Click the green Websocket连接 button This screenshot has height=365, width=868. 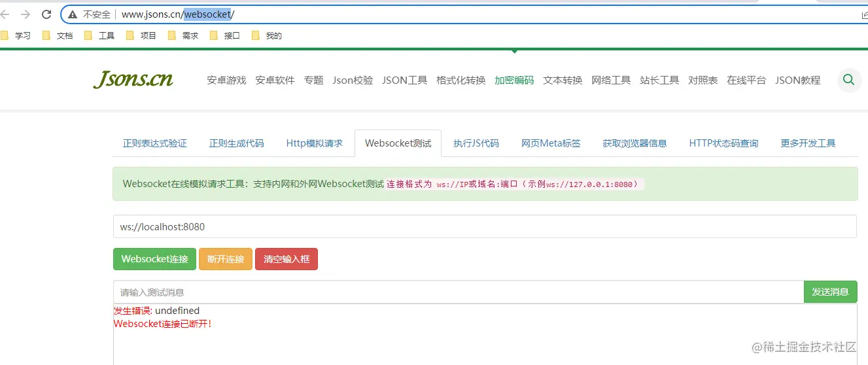click(x=154, y=259)
